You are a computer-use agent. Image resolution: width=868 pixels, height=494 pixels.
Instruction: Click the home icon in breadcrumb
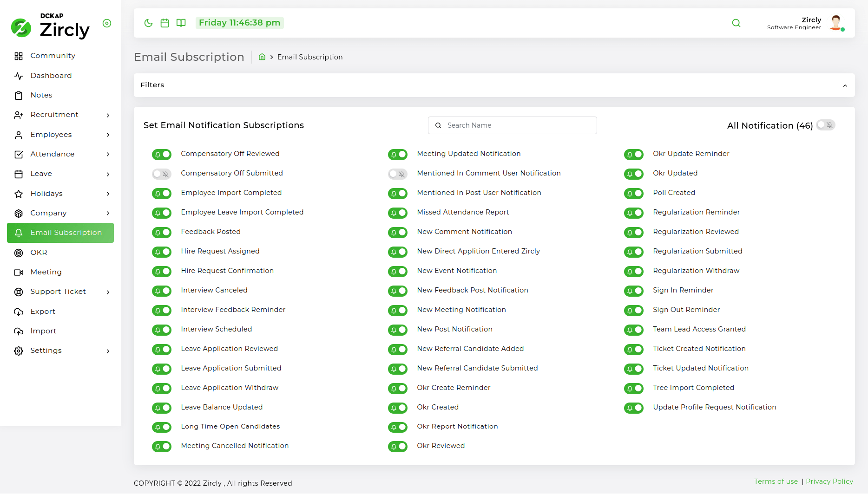click(262, 57)
